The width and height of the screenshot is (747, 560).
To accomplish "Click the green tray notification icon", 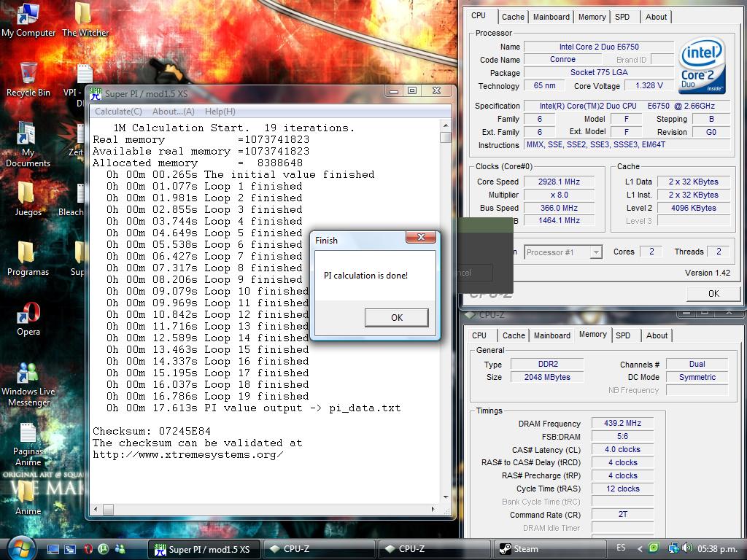I will (x=654, y=548).
